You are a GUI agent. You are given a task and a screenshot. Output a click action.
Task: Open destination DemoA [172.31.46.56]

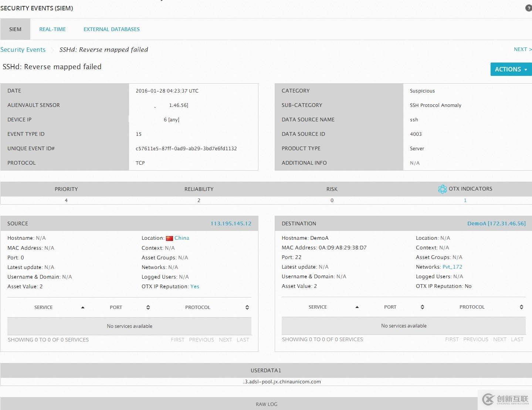coord(496,224)
